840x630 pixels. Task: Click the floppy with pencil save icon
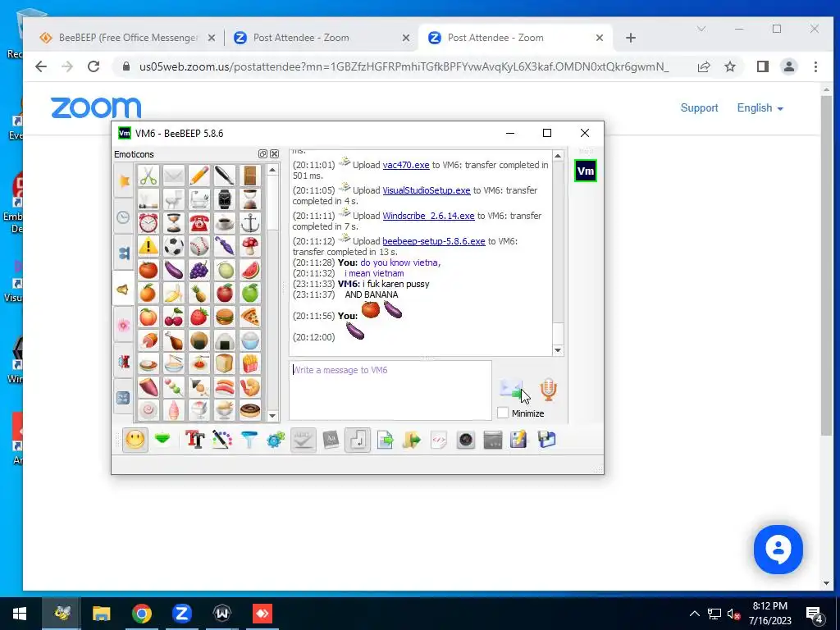pos(518,441)
